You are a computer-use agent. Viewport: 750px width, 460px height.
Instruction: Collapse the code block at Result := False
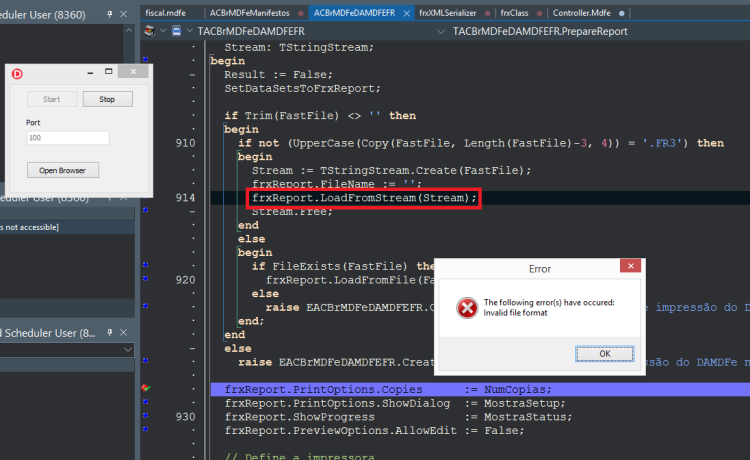point(193,75)
